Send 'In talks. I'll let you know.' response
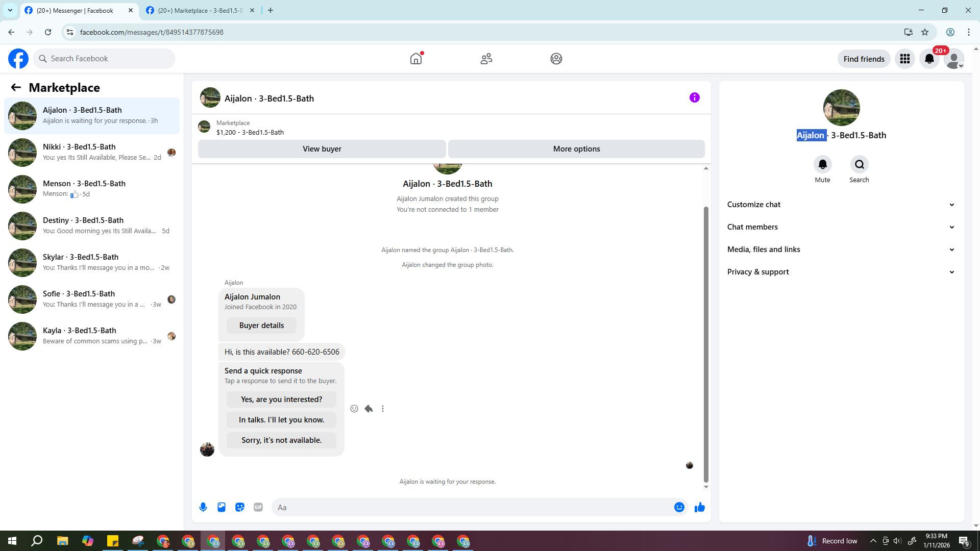The width and height of the screenshot is (980, 551). (x=281, y=420)
